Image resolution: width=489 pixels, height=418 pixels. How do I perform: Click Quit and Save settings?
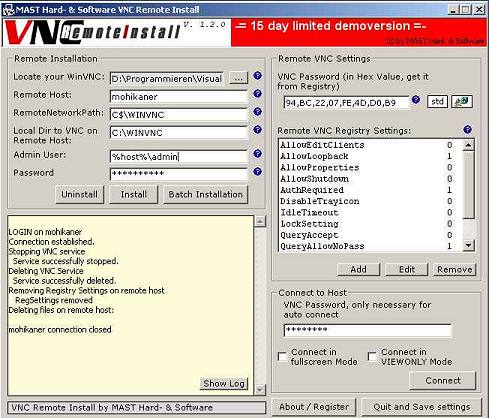[x=422, y=407]
